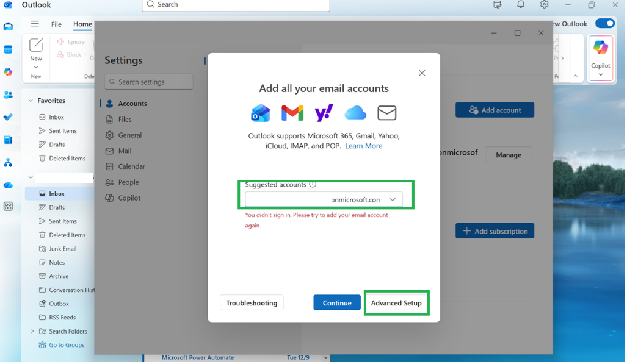Image resolution: width=627 pixels, height=364 pixels.
Task: Open More apps grid icon
Action: (8, 207)
